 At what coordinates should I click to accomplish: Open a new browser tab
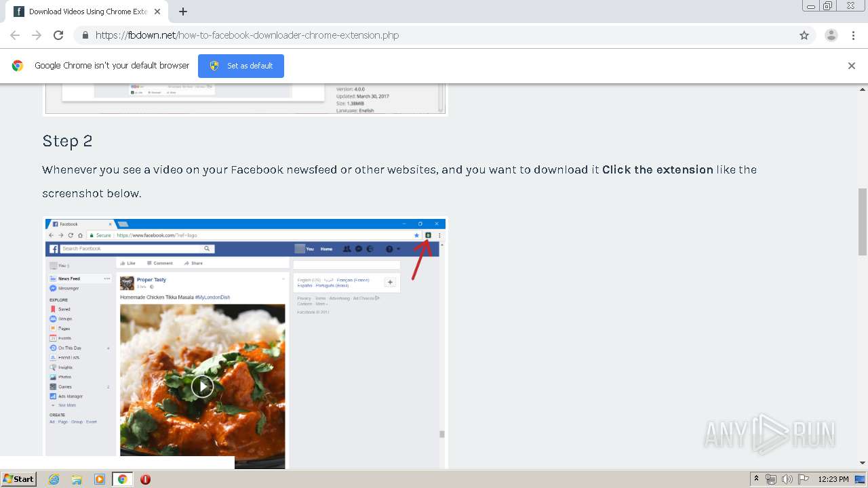point(183,12)
